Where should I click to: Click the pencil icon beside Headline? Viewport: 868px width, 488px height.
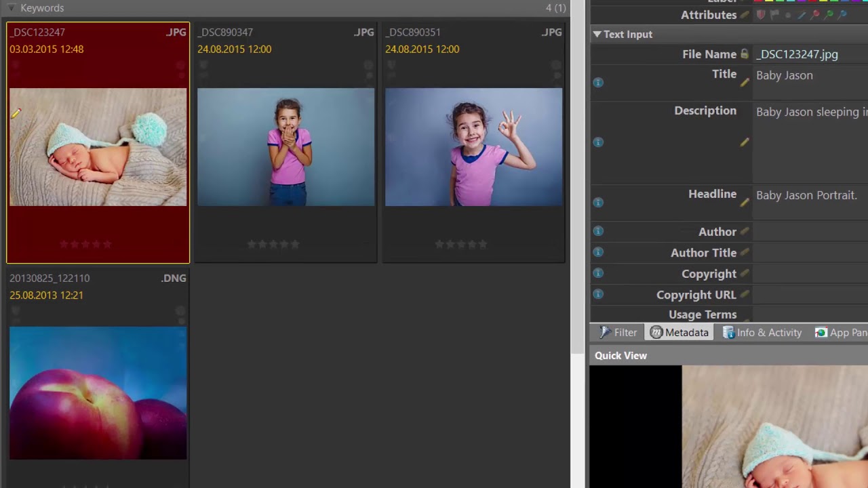[745, 202]
